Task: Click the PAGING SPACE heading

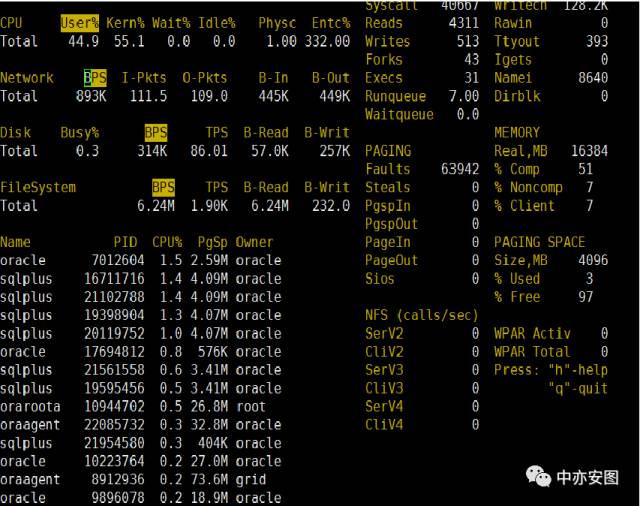Action: 540,242
